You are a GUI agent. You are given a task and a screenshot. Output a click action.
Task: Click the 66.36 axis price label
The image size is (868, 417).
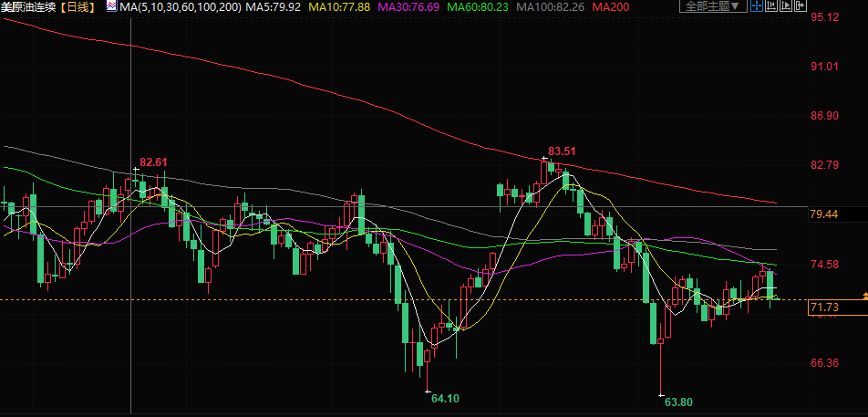click(x=824, y=363)
